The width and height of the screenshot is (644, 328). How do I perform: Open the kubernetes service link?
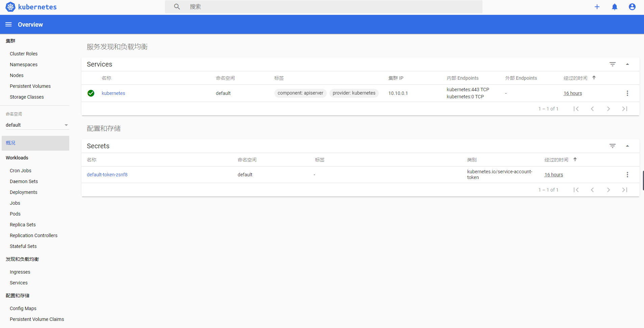pos(113,93)
